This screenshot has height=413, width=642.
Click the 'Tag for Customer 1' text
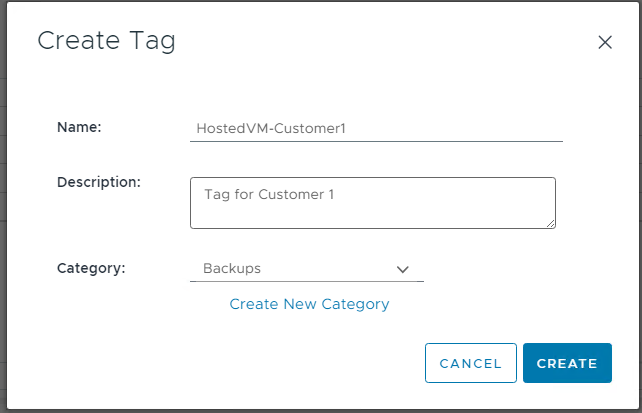pos(268,194)
